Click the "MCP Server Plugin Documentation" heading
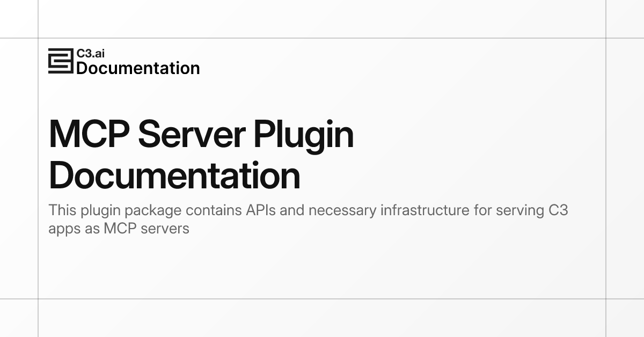Viewport: 644px width, 337px height. click(x=201, y=155)
